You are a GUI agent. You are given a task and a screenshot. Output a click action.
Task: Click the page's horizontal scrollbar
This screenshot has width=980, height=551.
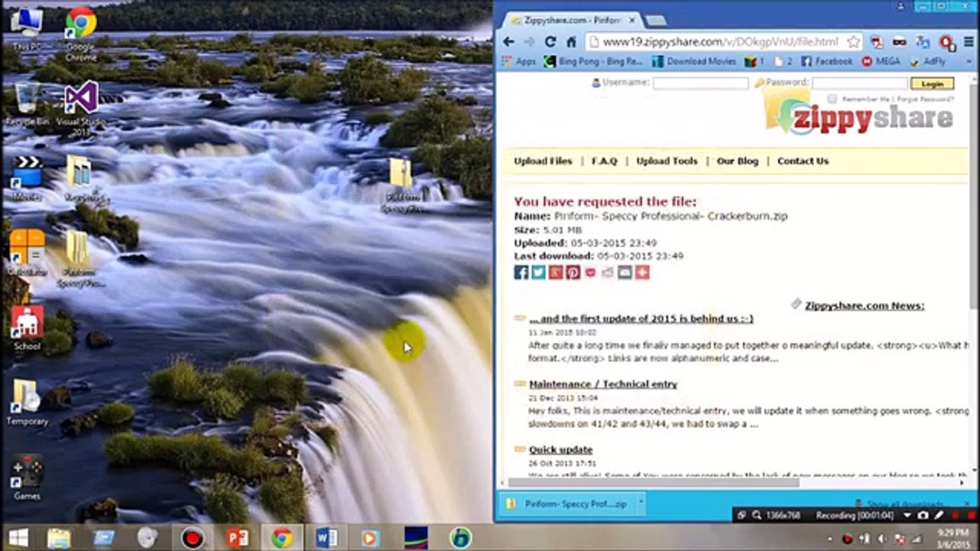(x=653, y=482)
